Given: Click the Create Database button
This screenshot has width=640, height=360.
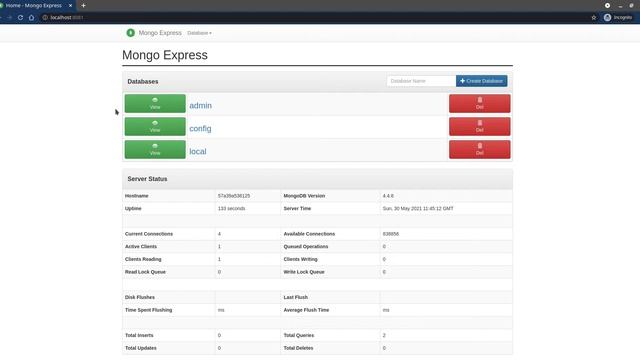Looking at the screenshot, I should coord(482,81).
